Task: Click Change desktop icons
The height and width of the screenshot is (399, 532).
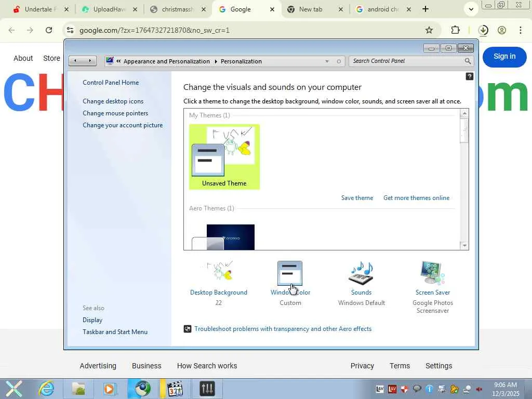Action: click(x=113, y=101)
